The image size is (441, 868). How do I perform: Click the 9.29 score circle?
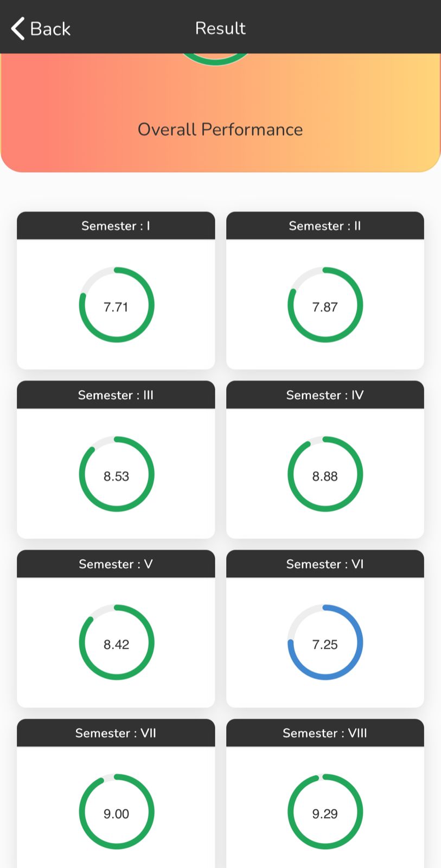(325, 812)
